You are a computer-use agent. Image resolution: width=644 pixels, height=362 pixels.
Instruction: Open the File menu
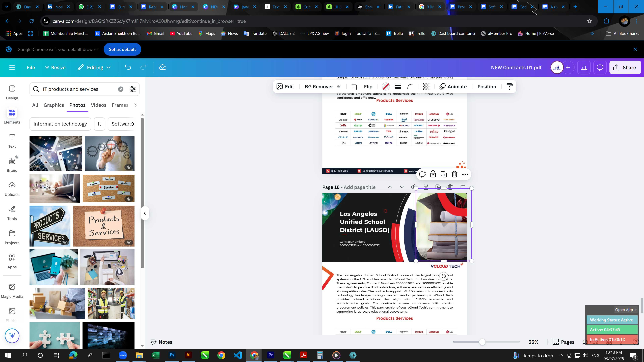pyautogui.click(x=31, y=67)
